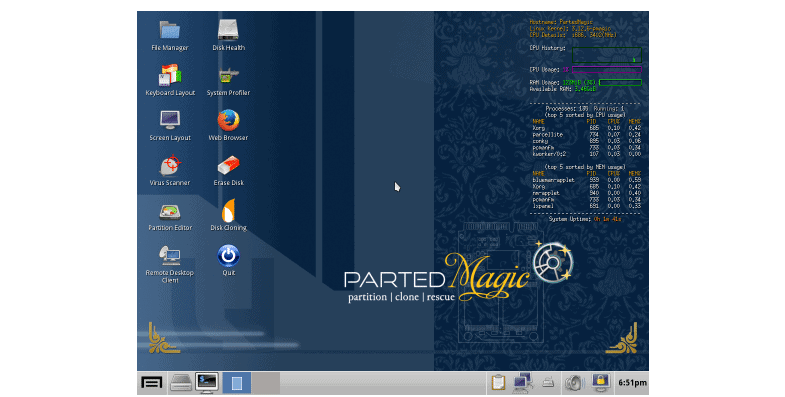This screenshot has height=397, width=785.
Task: Open the main menu on the taskbar
Action: [x=152, y=383]
